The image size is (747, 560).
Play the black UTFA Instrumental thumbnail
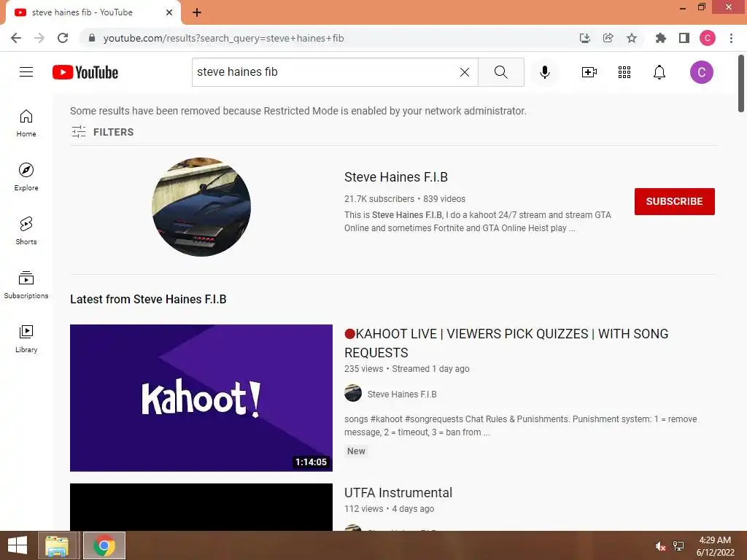click(x=201, y=507)
